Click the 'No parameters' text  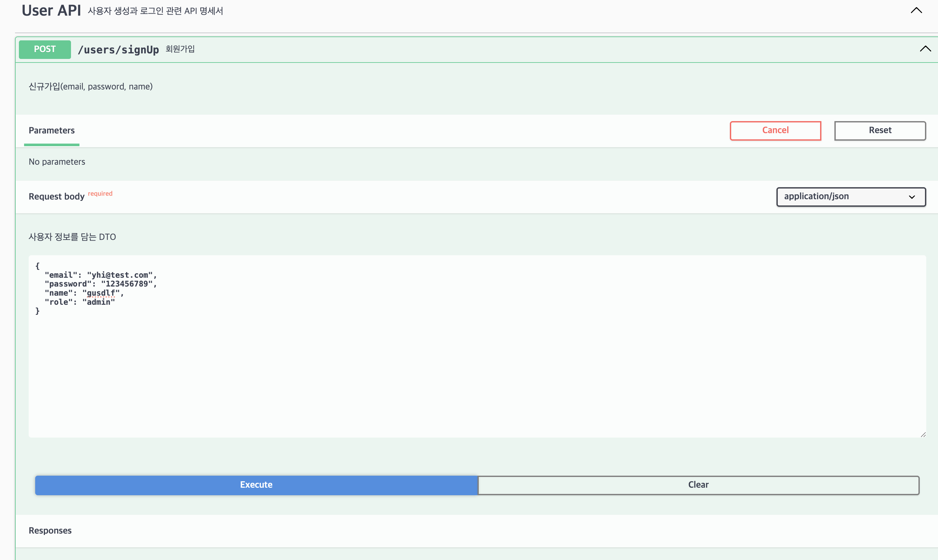tap(57, 162)
